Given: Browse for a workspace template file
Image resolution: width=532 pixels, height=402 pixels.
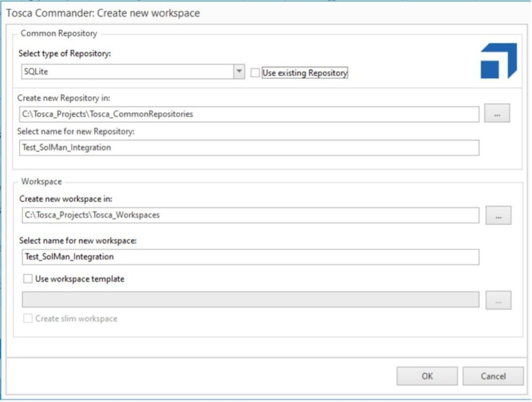Looking at the screenshot, I should [x=498, y=300].
